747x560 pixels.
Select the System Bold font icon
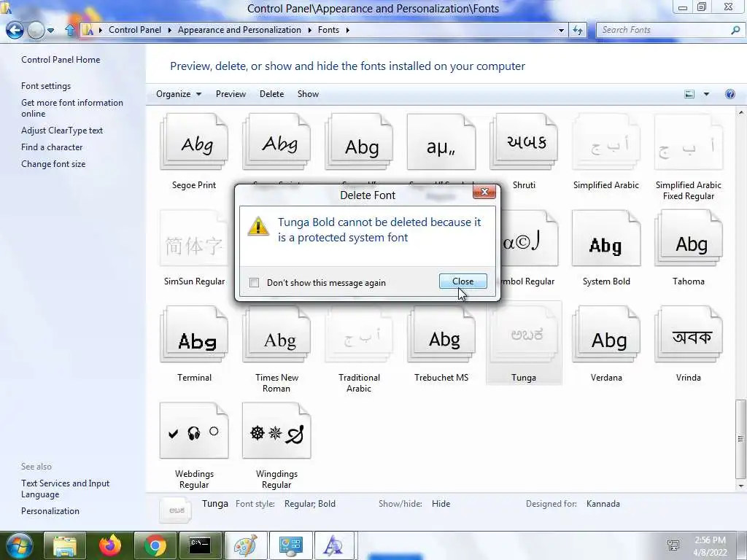[x=606, y=238]
